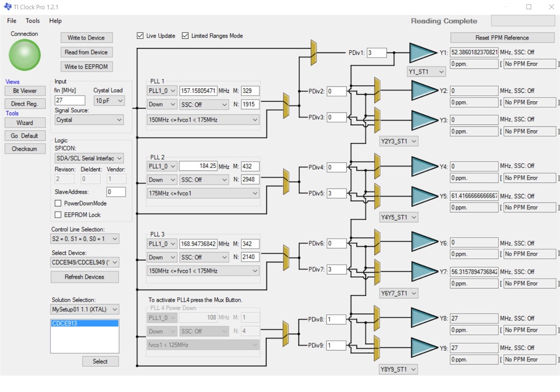Click the Y9 output buffer triangle
560x392 pixels.
[x=424, y=347]
